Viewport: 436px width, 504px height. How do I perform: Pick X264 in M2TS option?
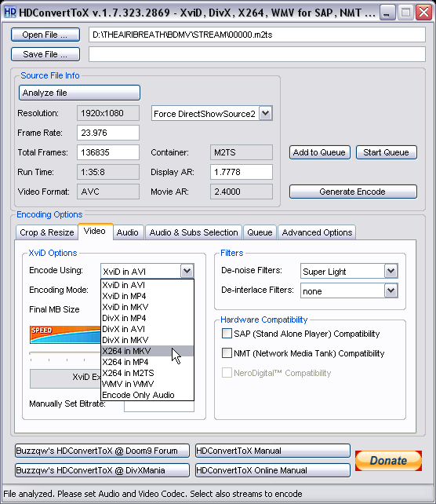(x=147, y=373)
